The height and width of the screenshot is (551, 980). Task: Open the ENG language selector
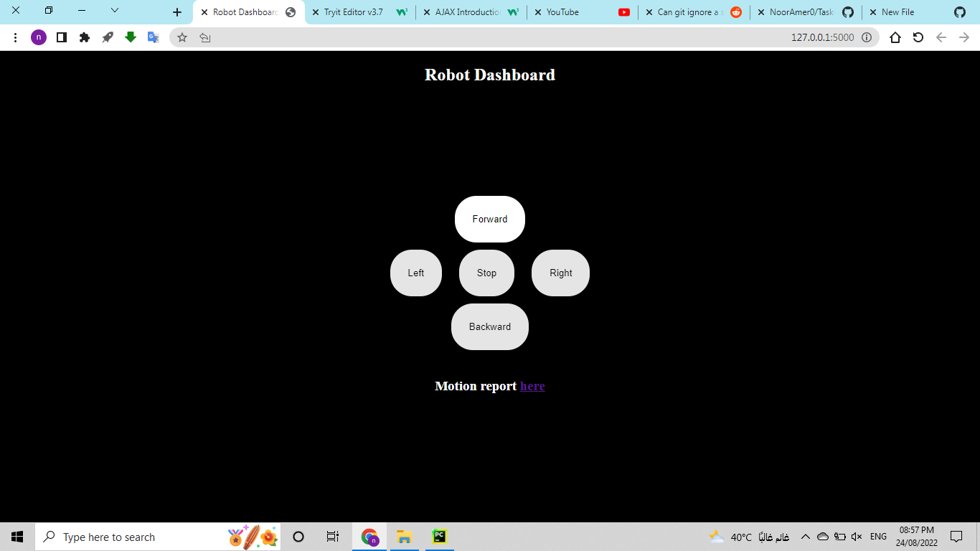[x=878, y=536]
